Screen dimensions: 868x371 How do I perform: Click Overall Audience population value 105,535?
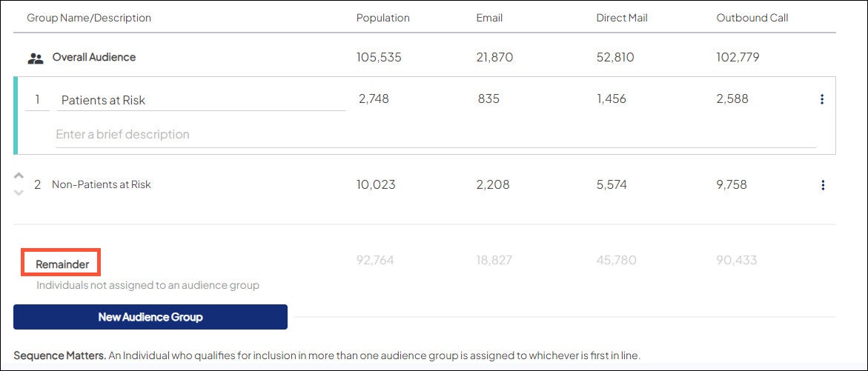click(379, 57)
